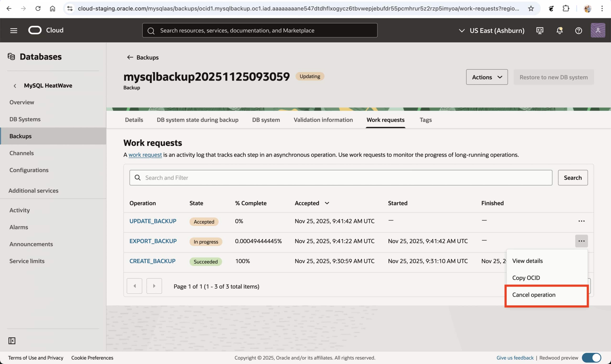Select Cancel operation from context menu
Image resolution: width=611 pixels, height=364 pixels.
(534, 295)
